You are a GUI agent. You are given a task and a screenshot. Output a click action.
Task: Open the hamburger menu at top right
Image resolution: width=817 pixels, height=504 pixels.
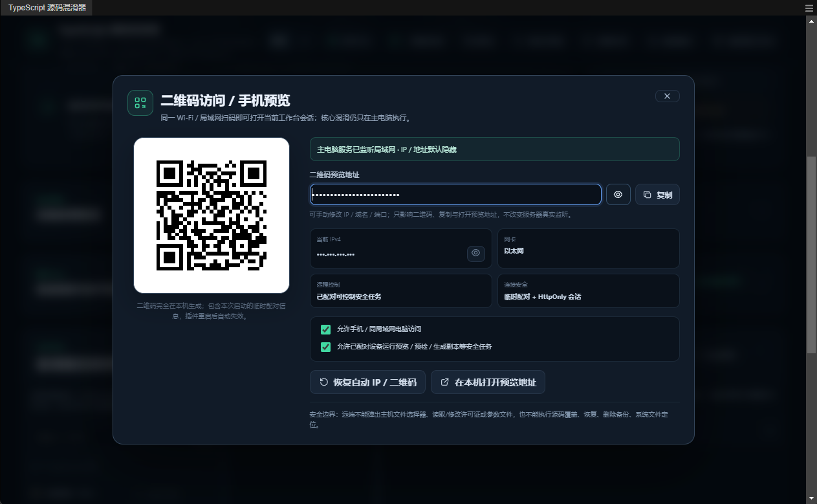point(809,8)
